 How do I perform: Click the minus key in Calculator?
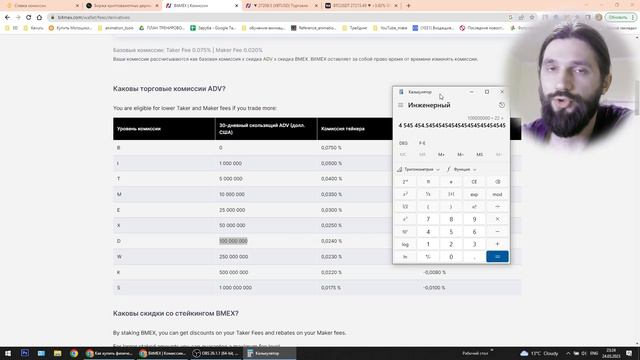[497, 232]
